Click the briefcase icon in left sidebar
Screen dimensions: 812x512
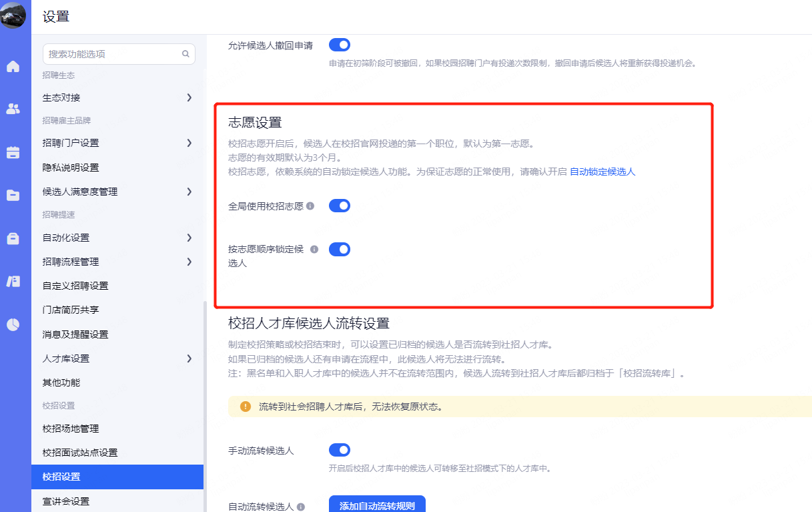click(13, 238)
